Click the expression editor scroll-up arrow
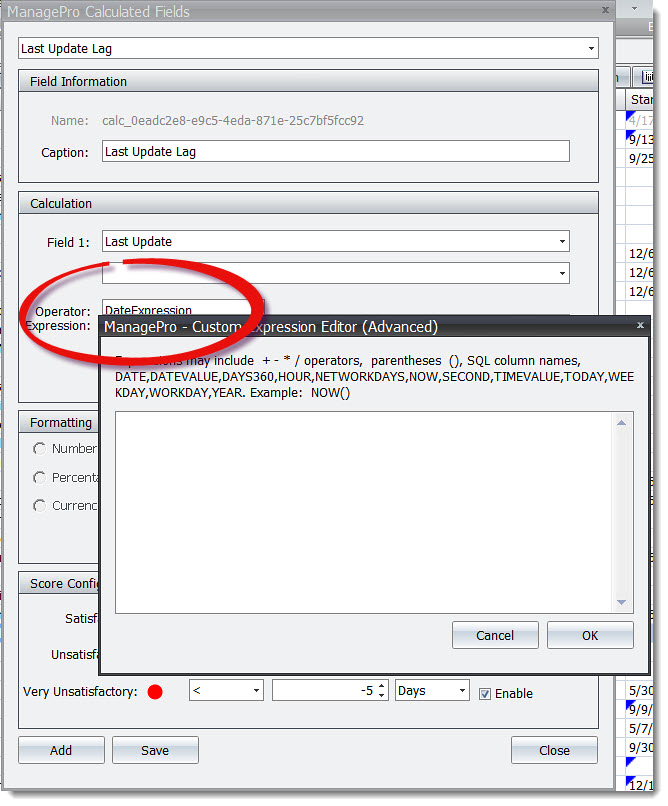 [621, 423]
